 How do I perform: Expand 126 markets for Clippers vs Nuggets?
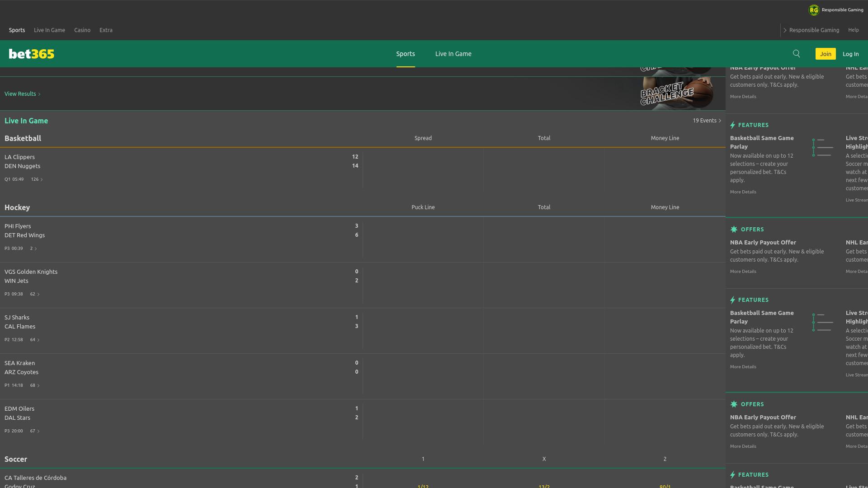click(37, 179)
